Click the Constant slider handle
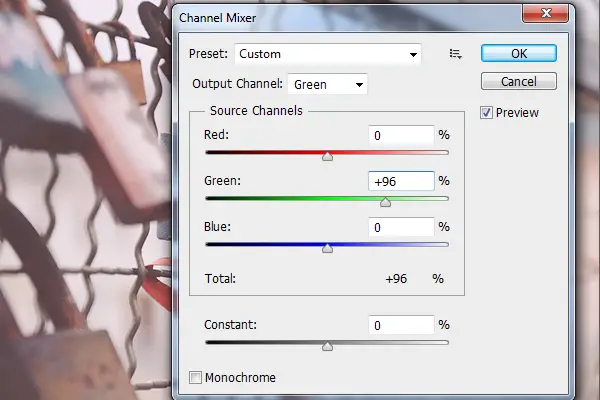 coord(327,345)
